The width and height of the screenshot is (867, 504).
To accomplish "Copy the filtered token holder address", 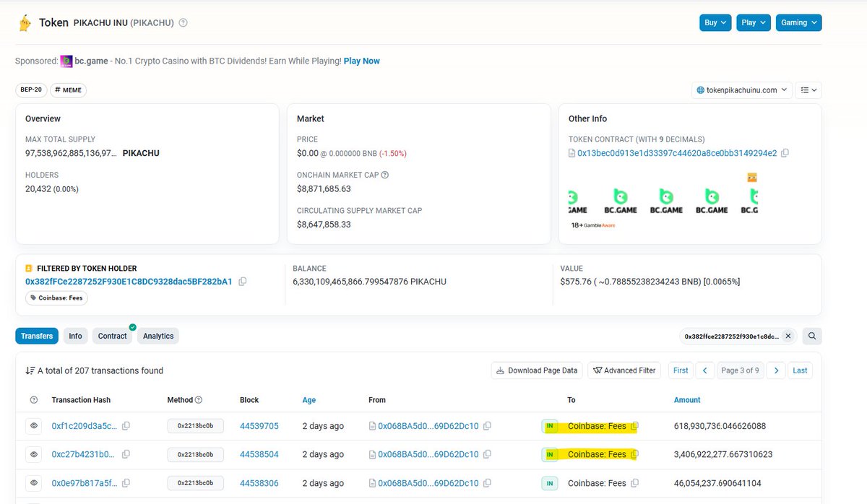I will [243, 282].
